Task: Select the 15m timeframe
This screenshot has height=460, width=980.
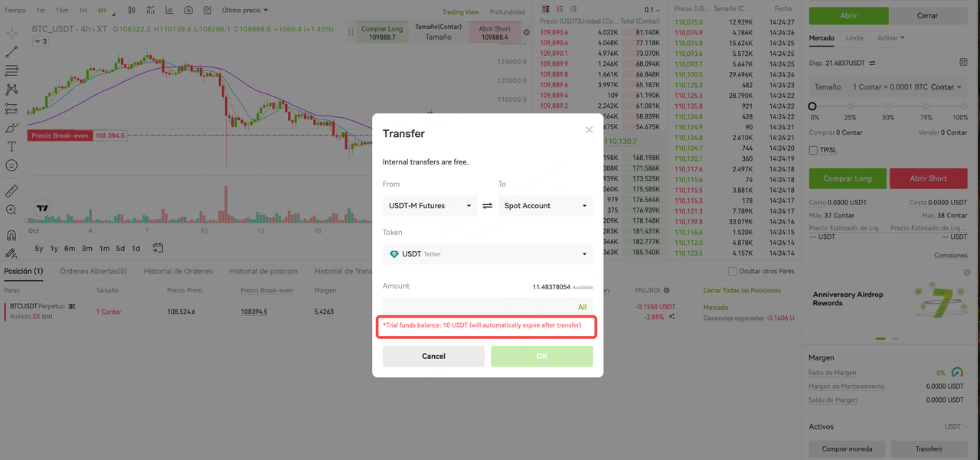Action: tap(62, 11)
